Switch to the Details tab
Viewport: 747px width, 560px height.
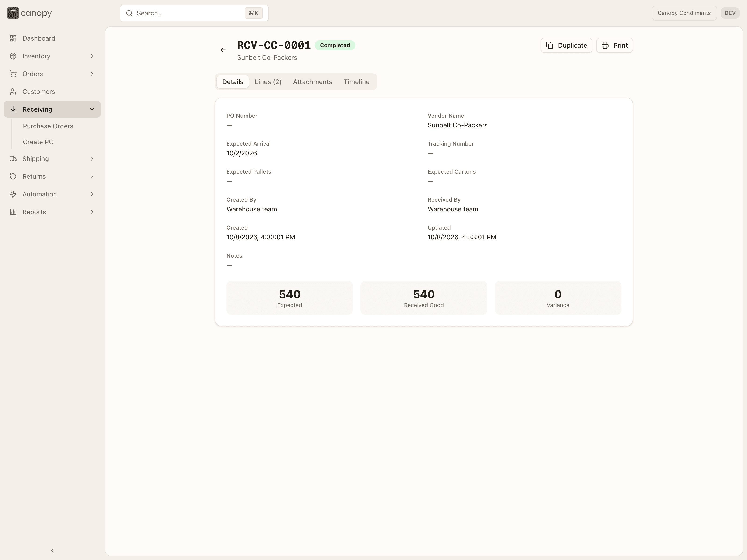click(x=233, y=82)
